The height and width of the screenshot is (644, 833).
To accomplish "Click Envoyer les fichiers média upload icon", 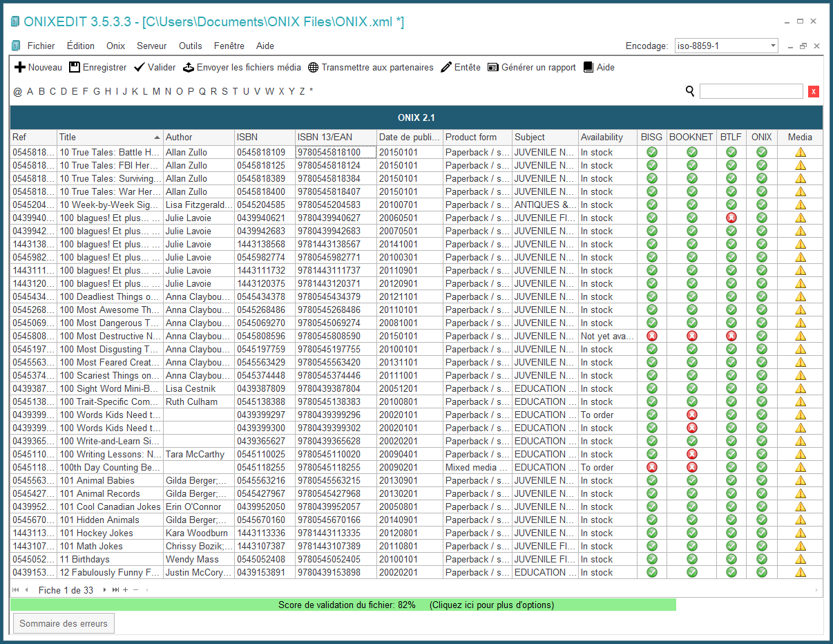I will pos(189,68).
